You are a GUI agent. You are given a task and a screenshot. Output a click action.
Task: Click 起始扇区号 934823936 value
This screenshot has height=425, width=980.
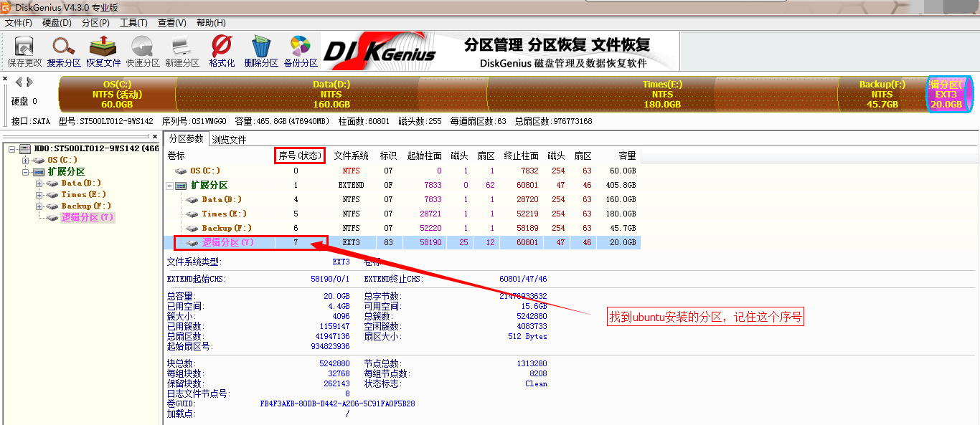(x=330, y=346)
